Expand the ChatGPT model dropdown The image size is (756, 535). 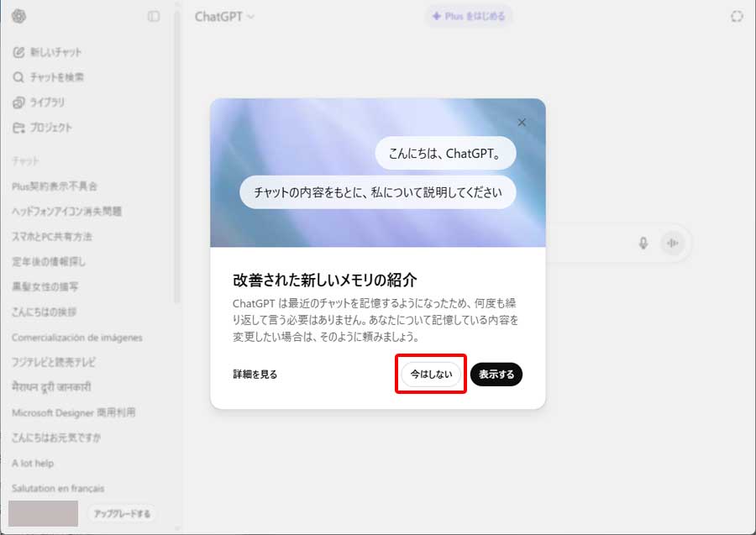[x=224, y=17]
